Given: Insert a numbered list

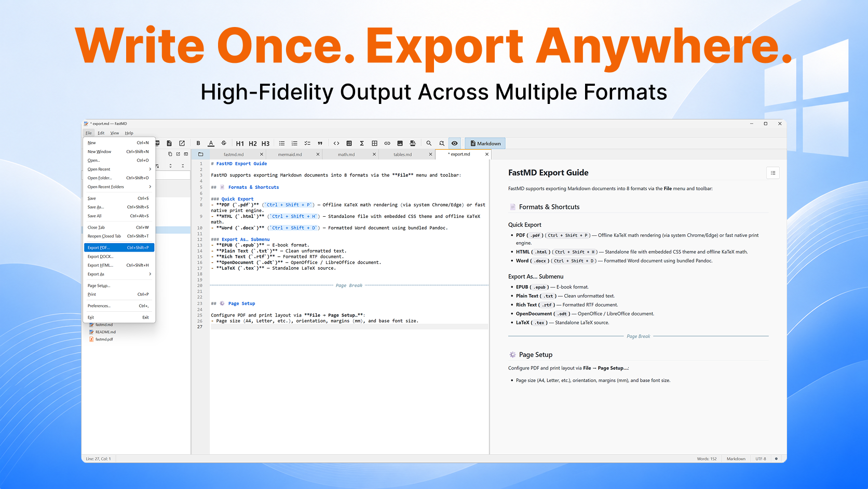Looking at the screenshot, I should coord(294,143).
